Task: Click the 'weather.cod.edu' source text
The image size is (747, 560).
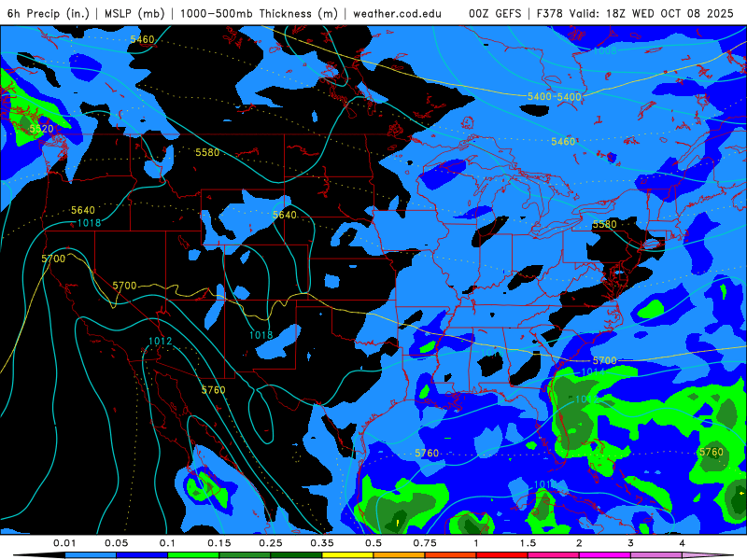Action: click(397, 13)
